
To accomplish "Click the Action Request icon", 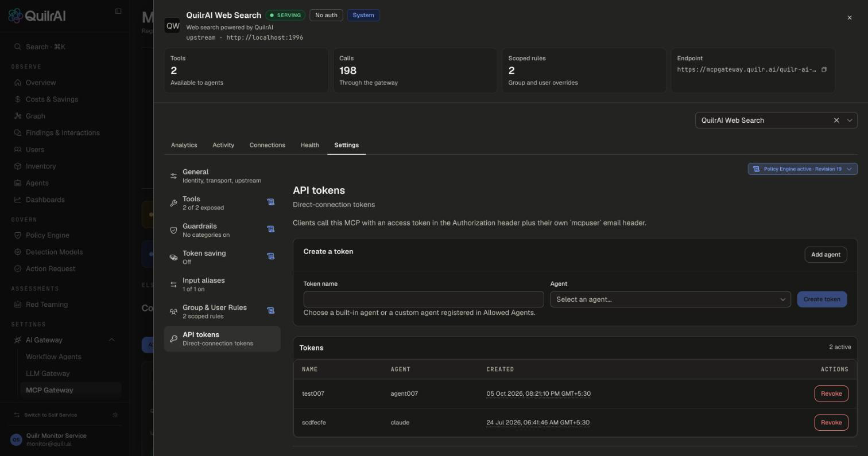I will pyautogui.click(x=18, y=268).
